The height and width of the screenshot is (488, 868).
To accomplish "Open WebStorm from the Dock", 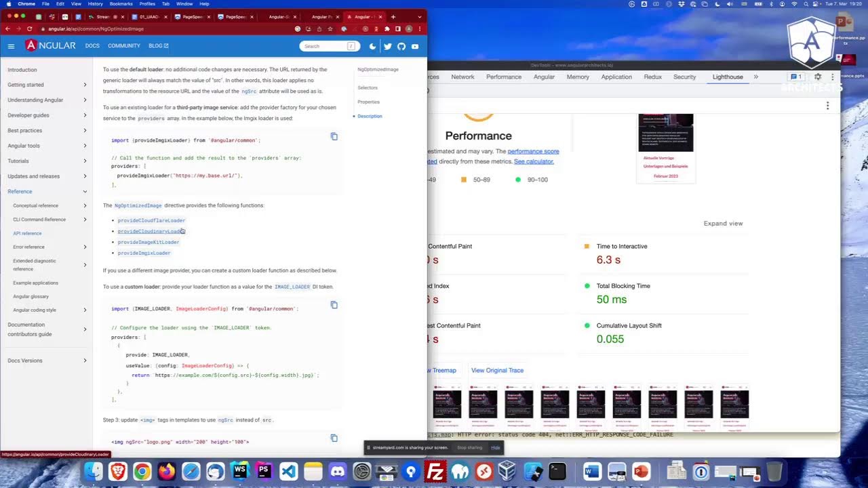I will point(239,471).
